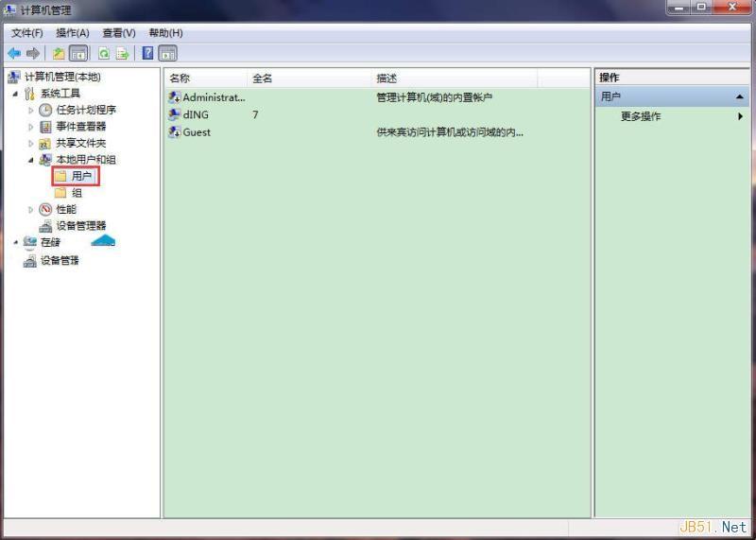The image size is (756, 540).
Task: Collapse the 存储 tree node
Action: 15,242
